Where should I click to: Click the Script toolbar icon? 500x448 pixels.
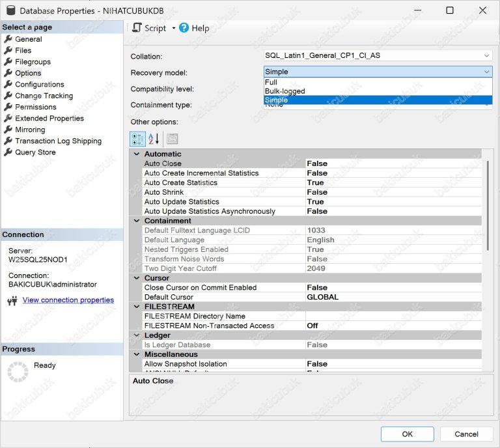coord(137,28)
